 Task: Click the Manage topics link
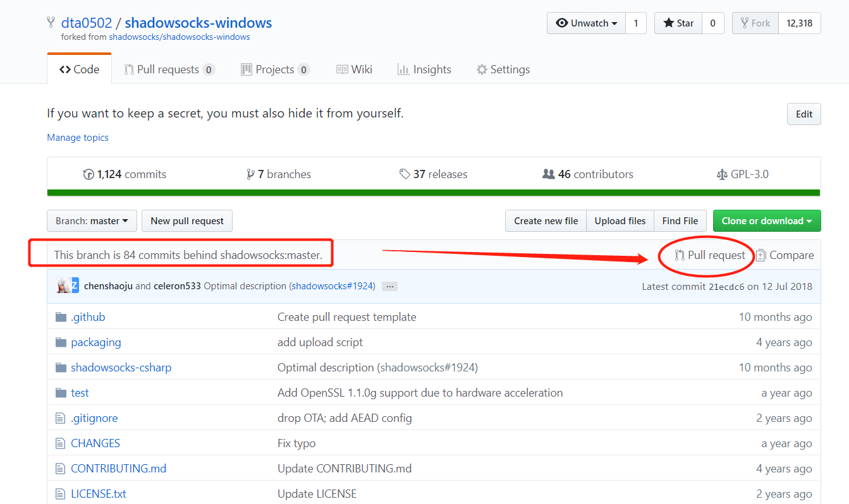pos(77,137)
